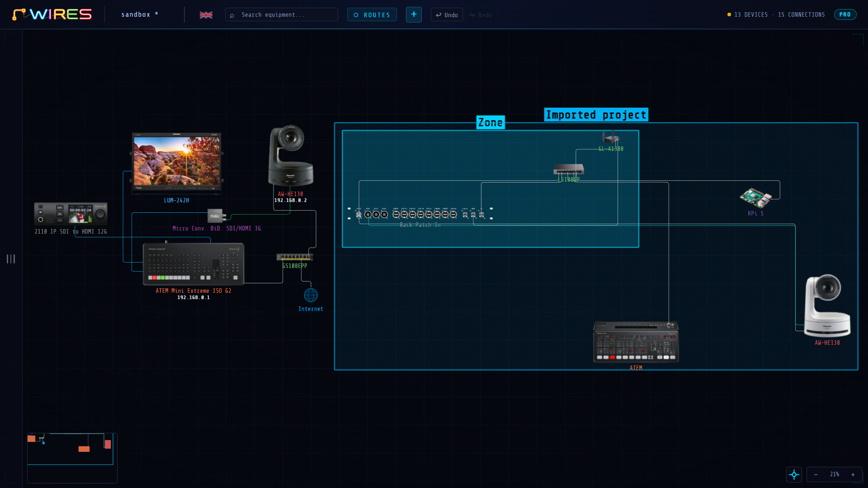
Task: Click the minimap overview
Action: pyautogui.click(x=72, y=458)
